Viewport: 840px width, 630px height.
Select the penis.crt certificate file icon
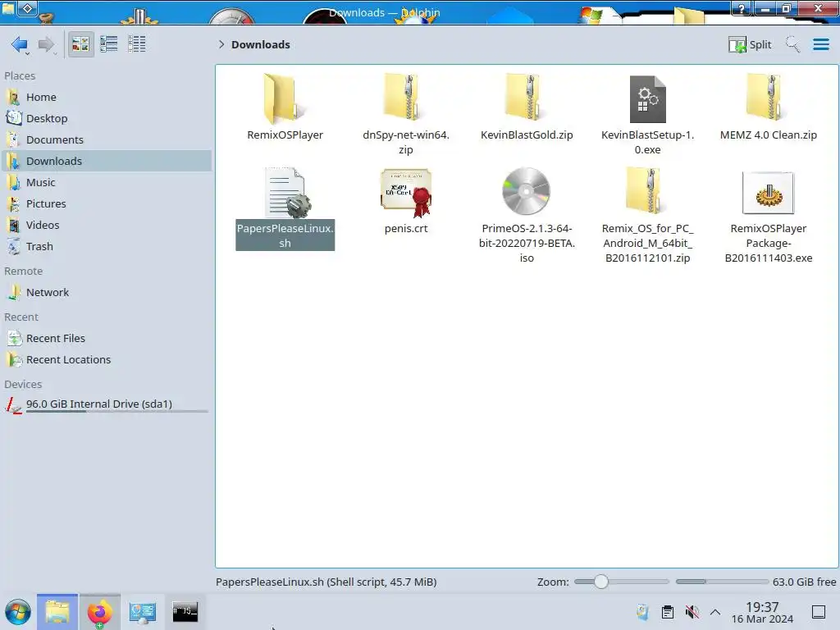(405, 193)
